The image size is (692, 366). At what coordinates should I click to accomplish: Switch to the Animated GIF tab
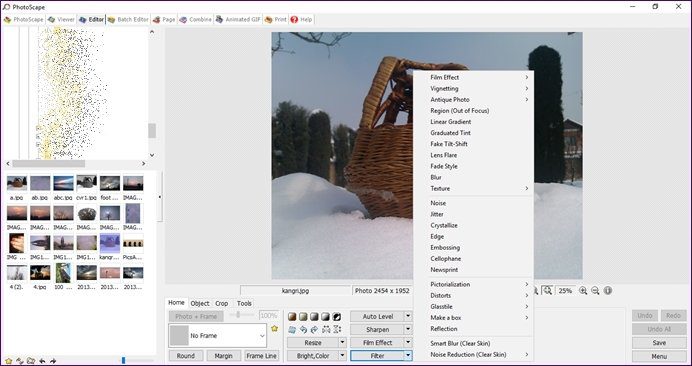coord(238,19)
